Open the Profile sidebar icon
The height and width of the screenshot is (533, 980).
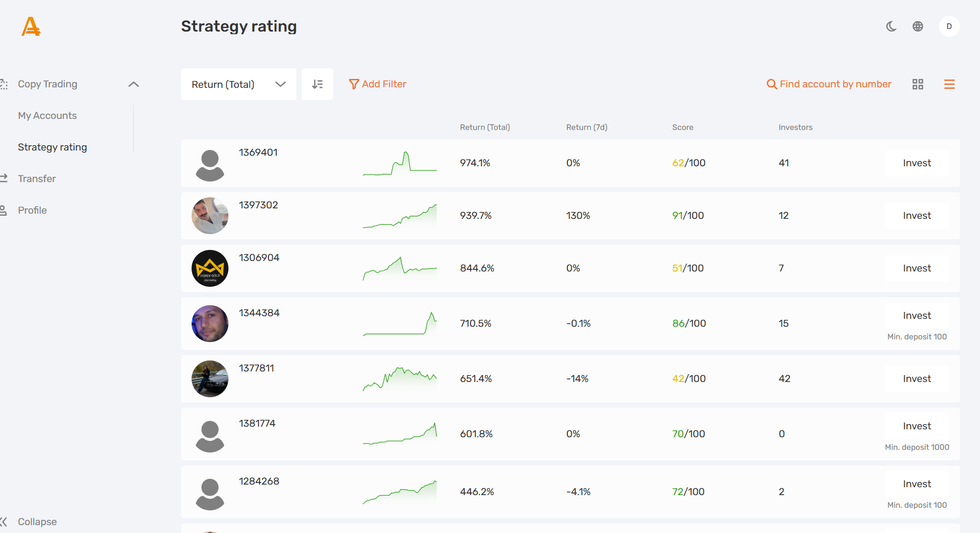(x=4, y=210)
